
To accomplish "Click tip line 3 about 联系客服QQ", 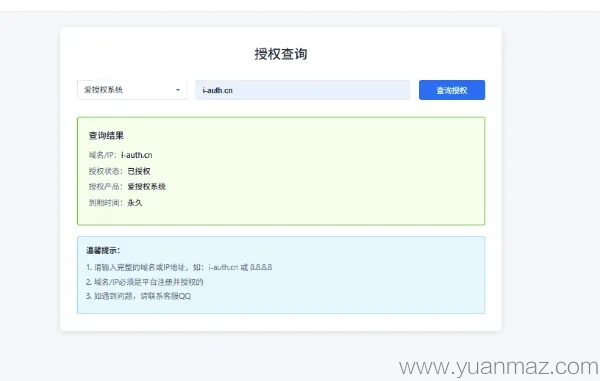I will (139, 296).
